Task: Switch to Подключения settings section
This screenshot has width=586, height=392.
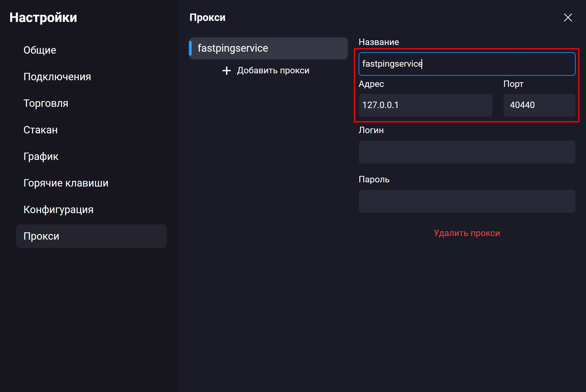Action: point(57,77)
